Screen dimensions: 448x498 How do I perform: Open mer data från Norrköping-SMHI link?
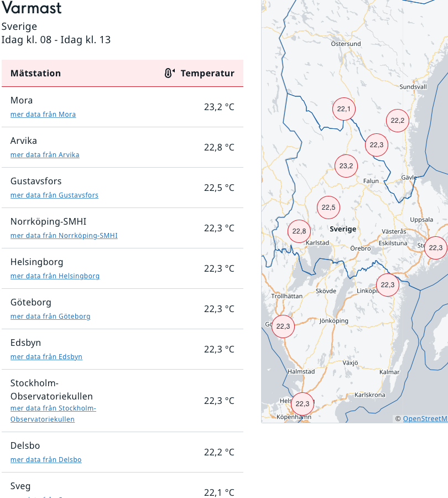click(x=64, y=235)
